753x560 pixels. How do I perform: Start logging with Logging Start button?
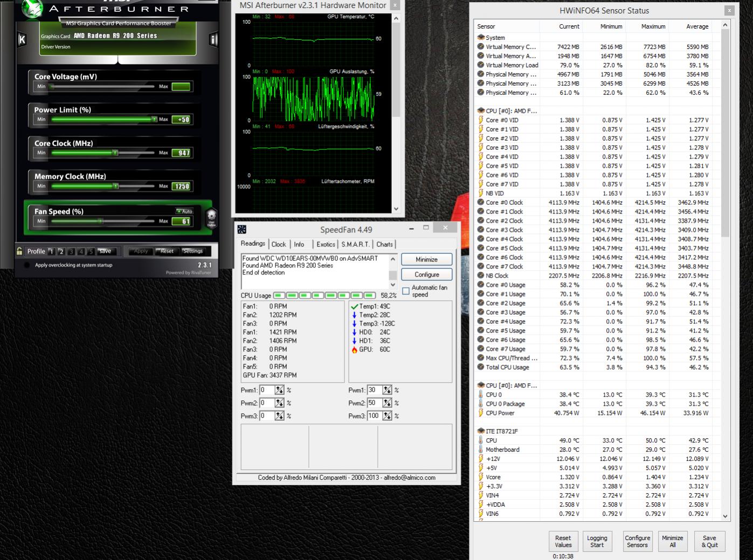(x=597, y=541)
